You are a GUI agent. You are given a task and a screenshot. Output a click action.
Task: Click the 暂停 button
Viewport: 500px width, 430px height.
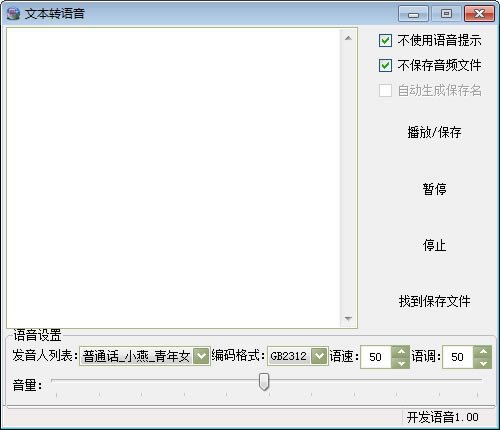click(x=434, y=189)
